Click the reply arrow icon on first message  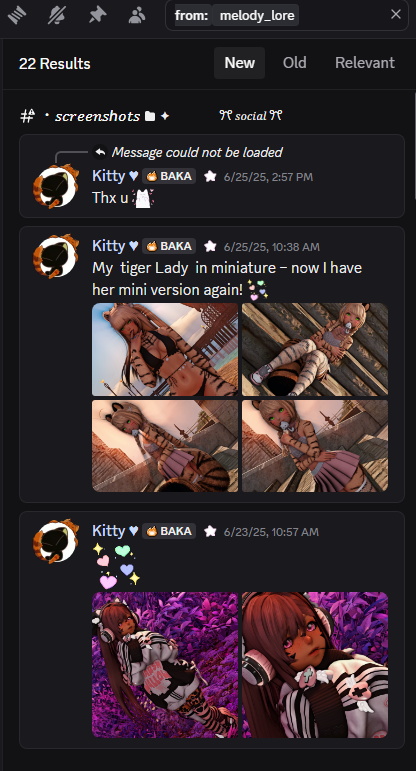[x=100, y=152]
